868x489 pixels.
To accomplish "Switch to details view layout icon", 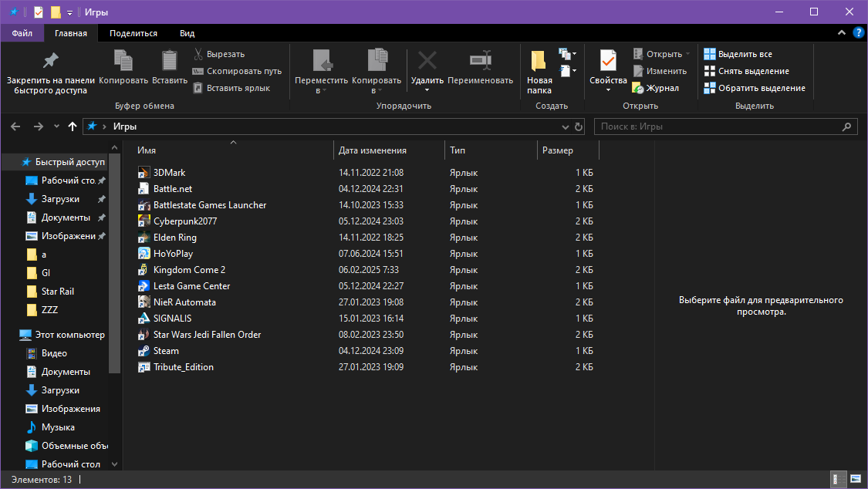I will (838, 479).
